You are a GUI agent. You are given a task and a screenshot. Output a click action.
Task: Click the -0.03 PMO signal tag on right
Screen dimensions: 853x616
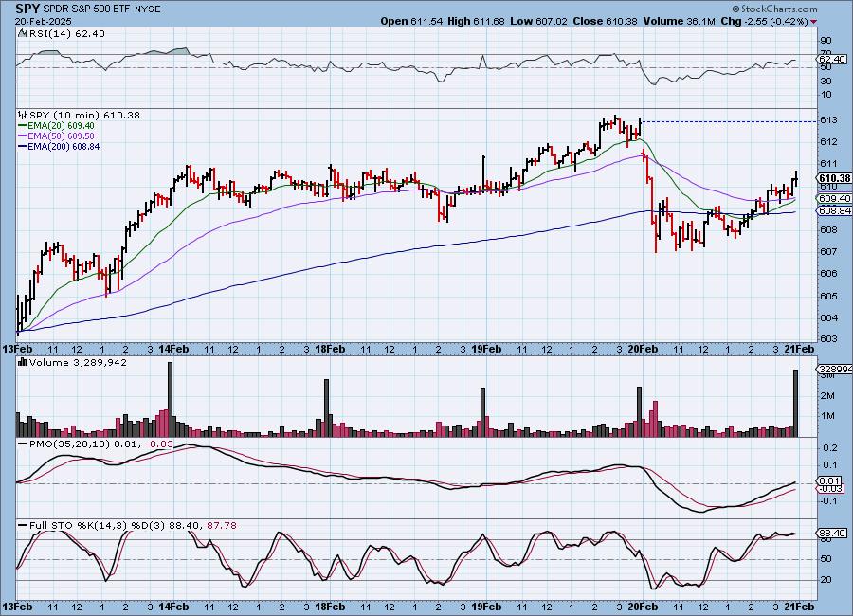point(830,489)
